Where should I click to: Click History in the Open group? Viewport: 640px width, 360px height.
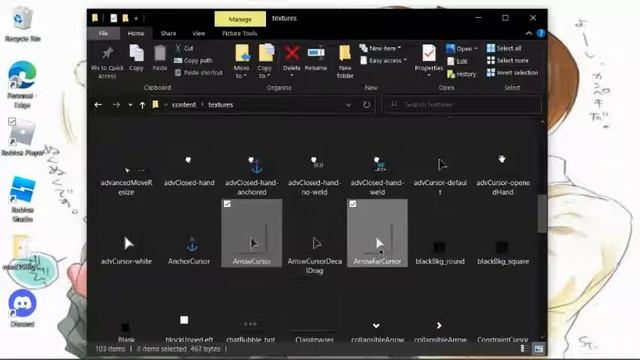(462, 74)
